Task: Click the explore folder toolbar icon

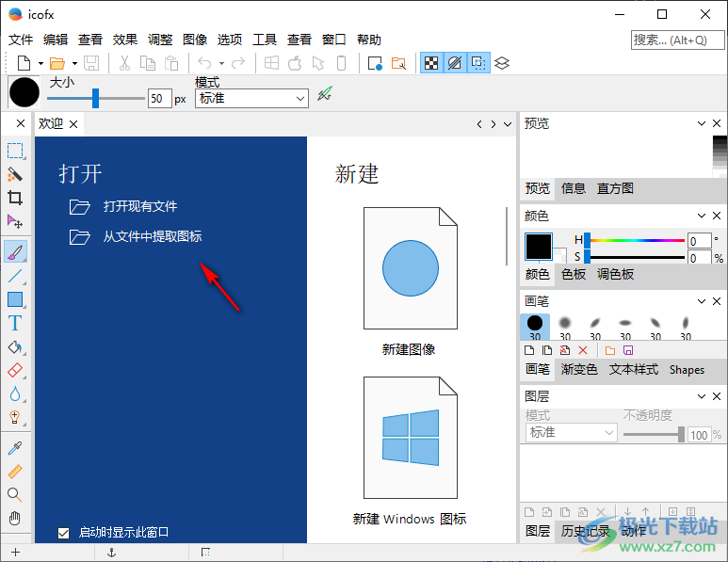Action: click(398, 63)
